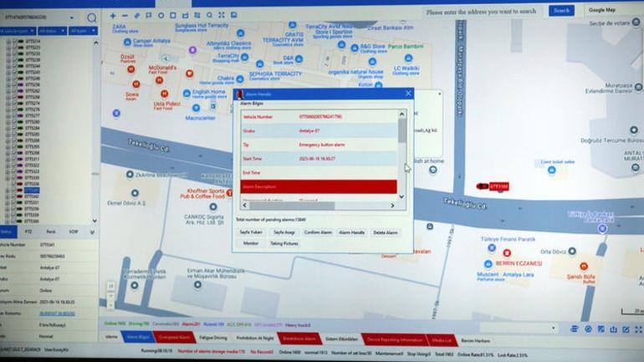This screenshot has height=362, width=644.
Task: Click the first icon in bottom-right icon row
Action: tap(575, 329)
